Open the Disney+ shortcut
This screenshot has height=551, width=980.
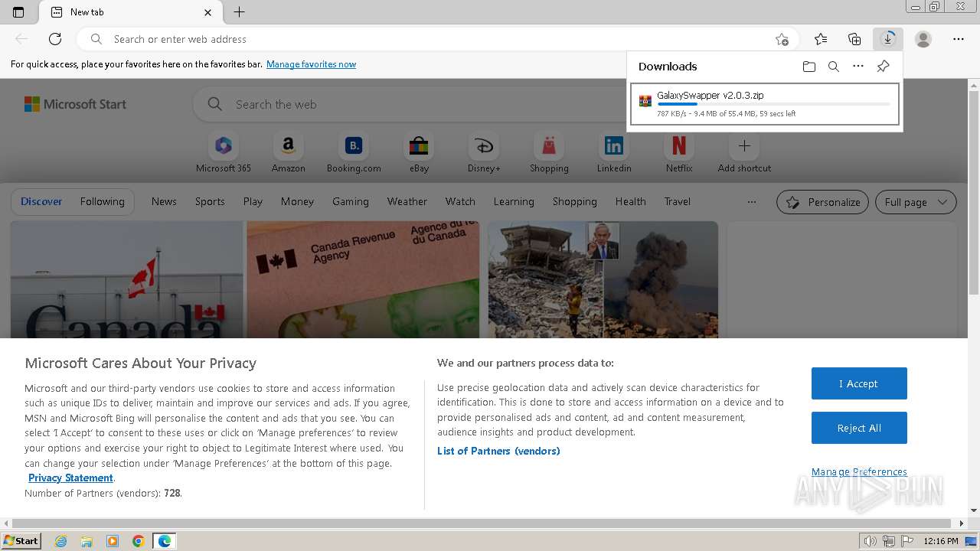484,152
